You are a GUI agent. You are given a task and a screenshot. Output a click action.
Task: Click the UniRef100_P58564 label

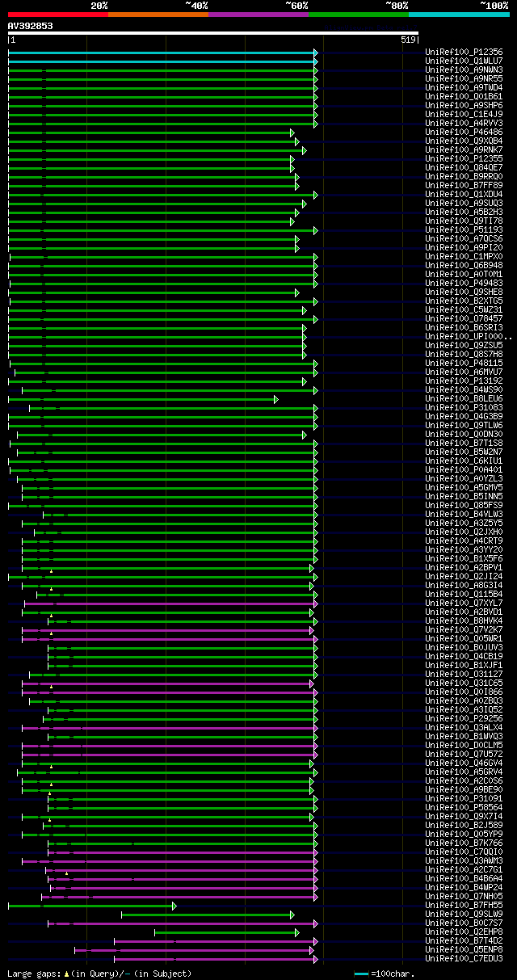pos(464,807)
